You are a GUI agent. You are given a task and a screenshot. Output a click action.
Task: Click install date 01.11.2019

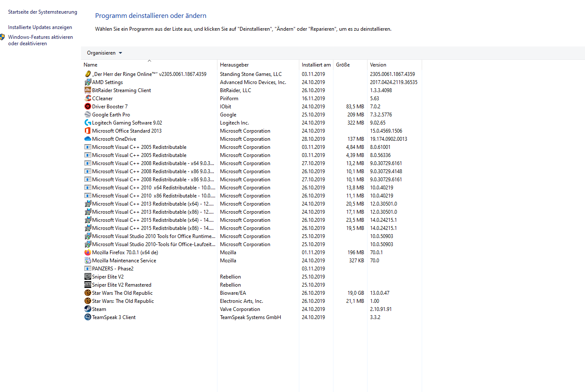tap(313, 253)
